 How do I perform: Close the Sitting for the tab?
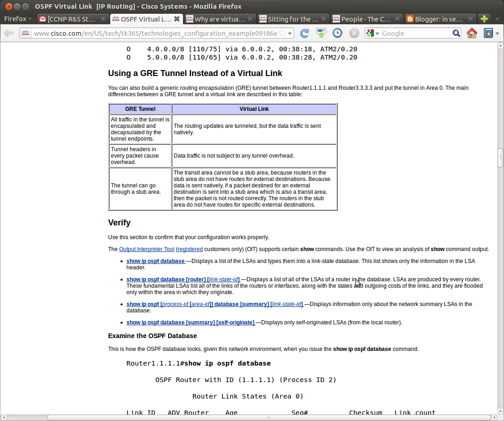(x=323, y=19)
